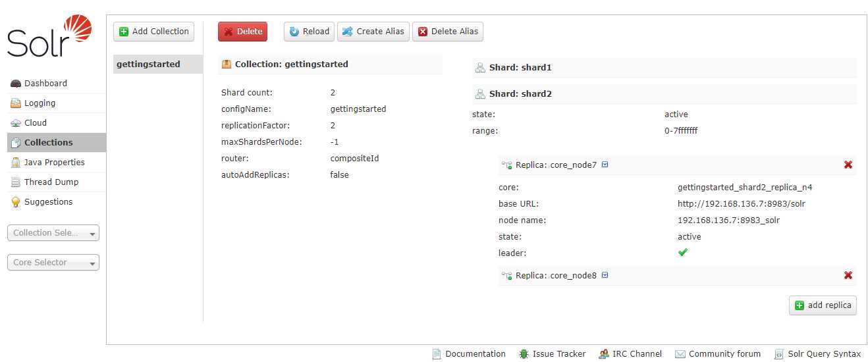Click the Collection: gettingstarted box icon
This screenshot has width=868, height=362.
click(x=227, y=65)
